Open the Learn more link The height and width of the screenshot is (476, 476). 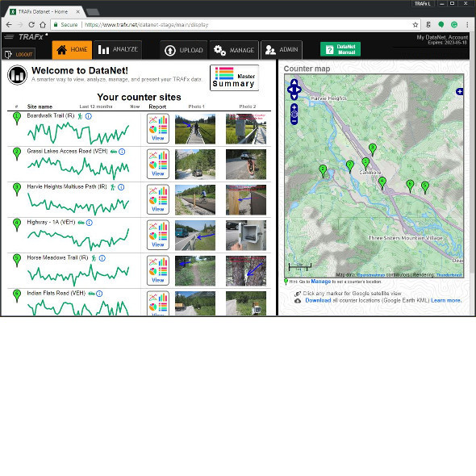[x=446, y=300]
